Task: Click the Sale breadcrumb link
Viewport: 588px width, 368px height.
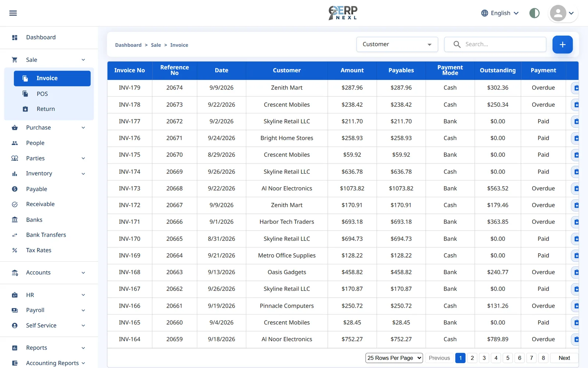Action: point(156,45)
